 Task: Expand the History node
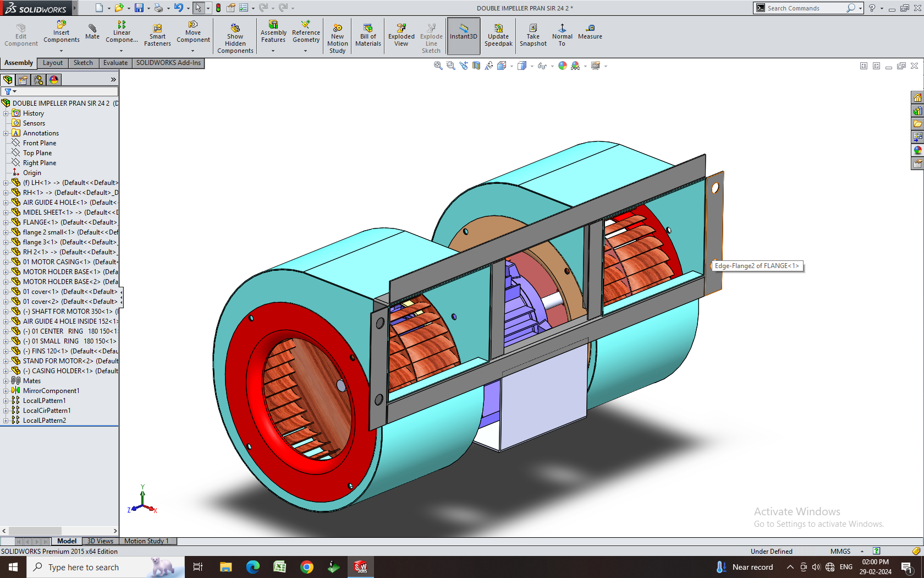5,113
